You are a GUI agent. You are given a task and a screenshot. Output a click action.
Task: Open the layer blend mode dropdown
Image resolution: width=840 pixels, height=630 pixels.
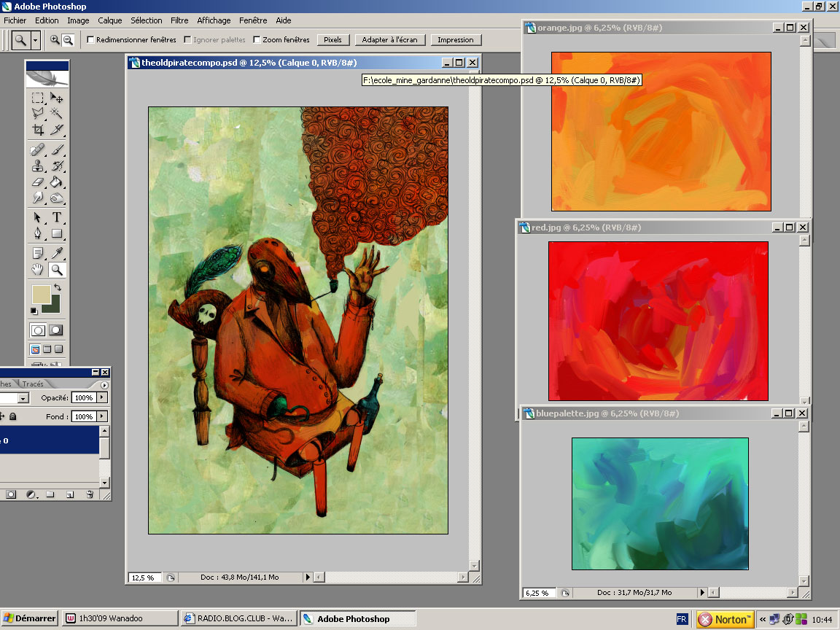coord(23,398)
